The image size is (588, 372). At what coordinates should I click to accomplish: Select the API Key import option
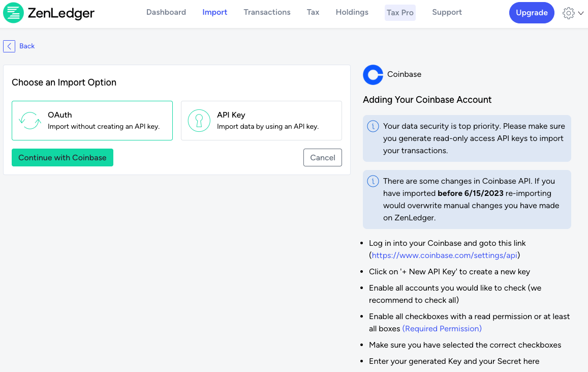point(261,121)
